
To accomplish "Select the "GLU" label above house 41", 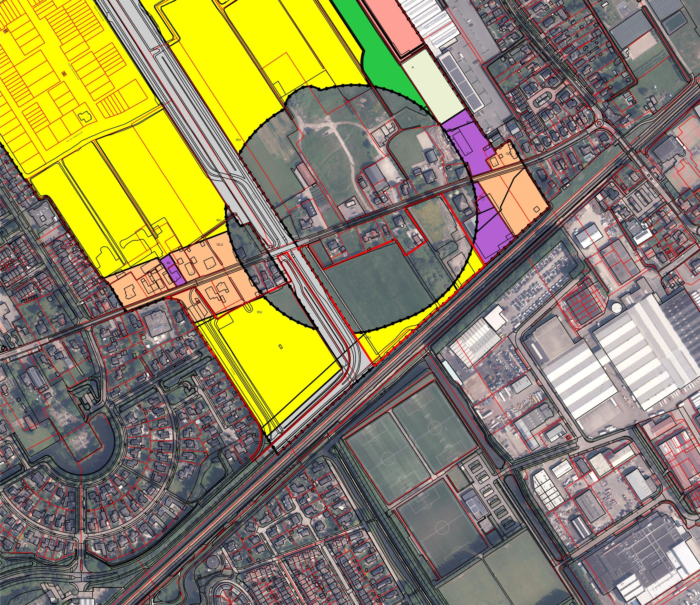I will pyautogui.click(x=220, y=244).
